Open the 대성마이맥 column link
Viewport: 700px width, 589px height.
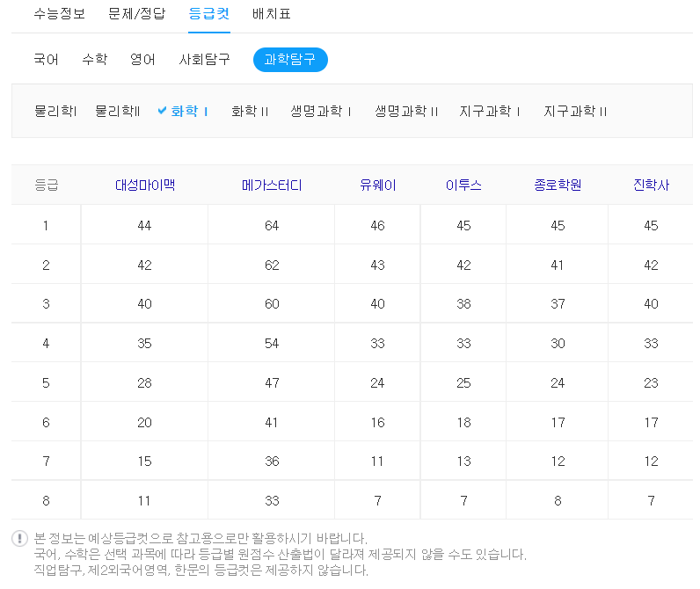pos(144,185)
